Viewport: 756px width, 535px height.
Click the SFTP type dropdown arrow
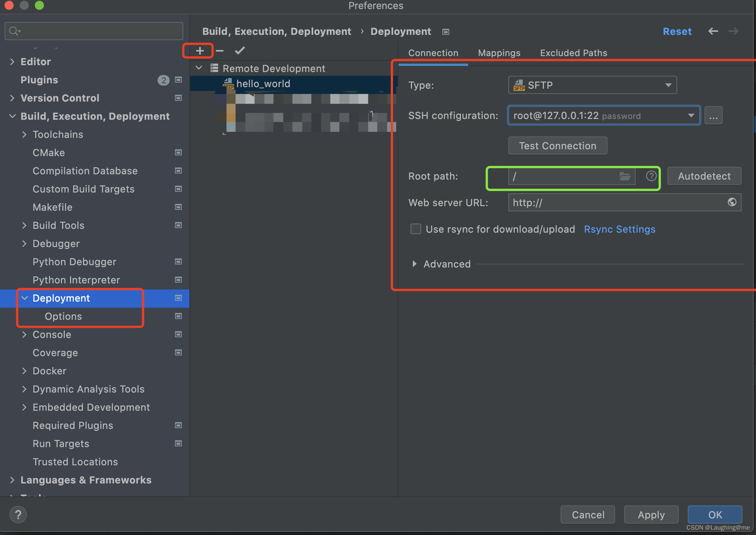click(x=669, y=86)
